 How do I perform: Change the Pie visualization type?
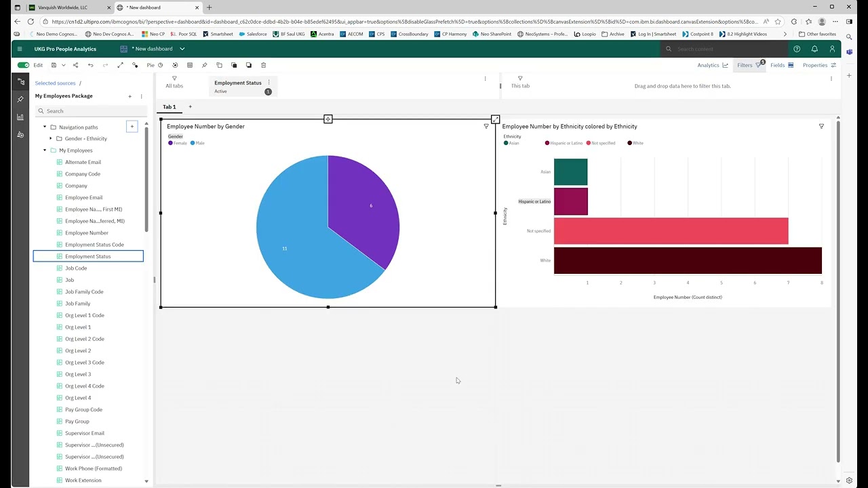(x=155, y=65)
